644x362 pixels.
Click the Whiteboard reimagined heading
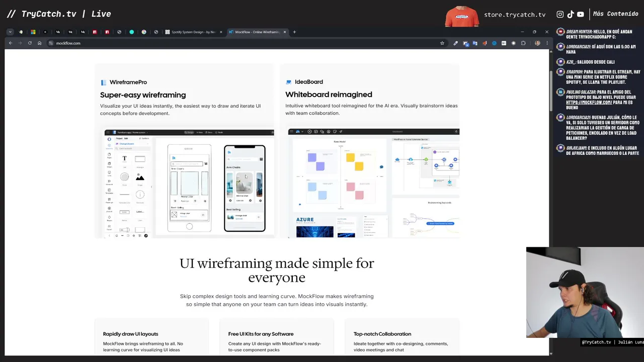point(329,95)
